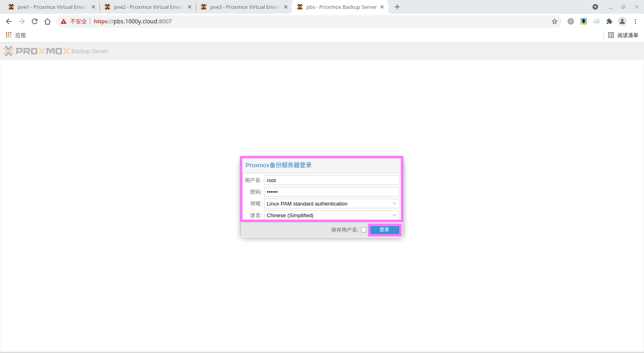Click into the username field
Viewport: 644px width, 353px height.
tap(331, 180)
